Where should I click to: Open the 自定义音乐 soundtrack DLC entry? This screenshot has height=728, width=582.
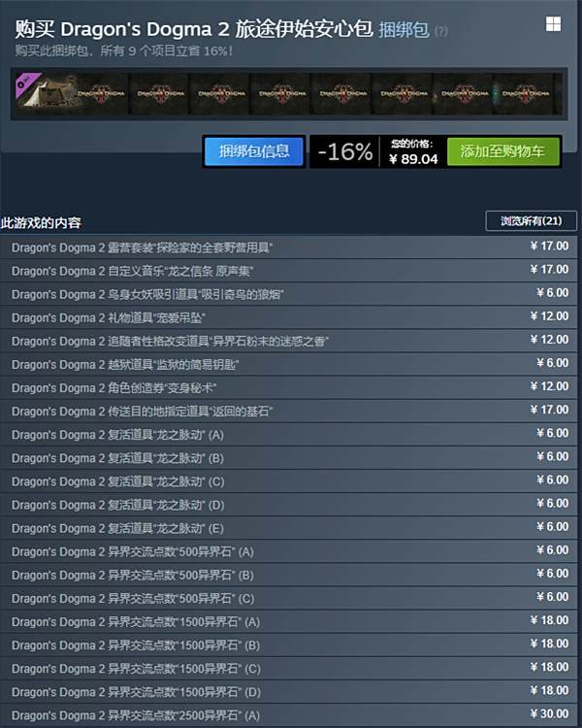[288, 270]
